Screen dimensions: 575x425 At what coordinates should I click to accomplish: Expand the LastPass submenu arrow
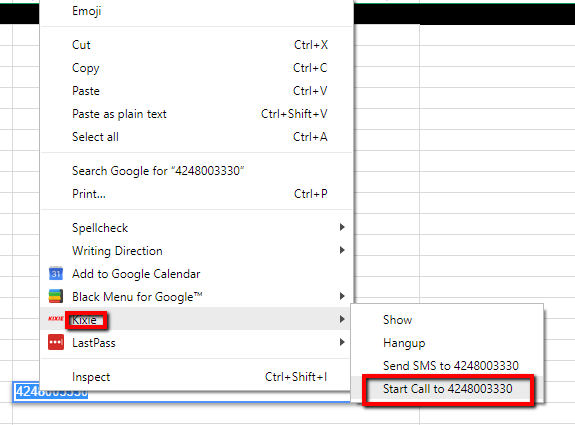coord(342,342)
